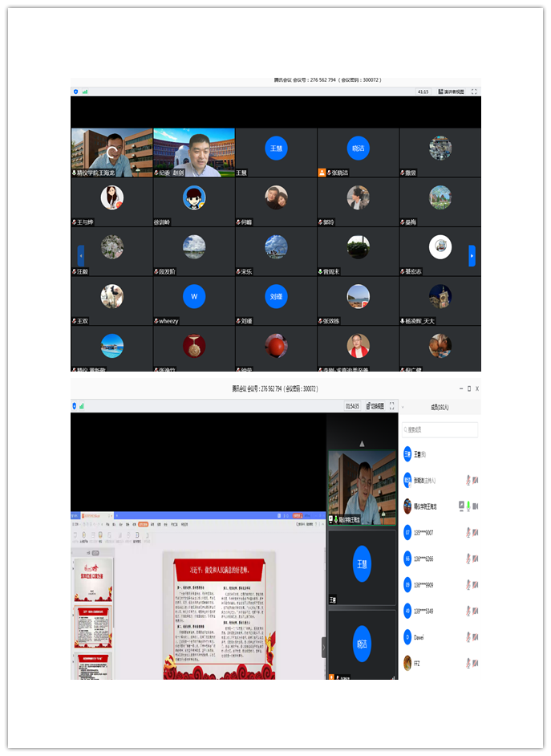Click the 刘瑾 blue avatar tile
551x756 pixels.
[x=276, y=296]
